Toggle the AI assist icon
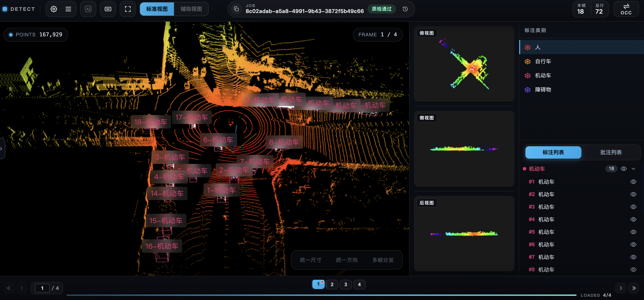644x300 pixels. coord(88,9)
